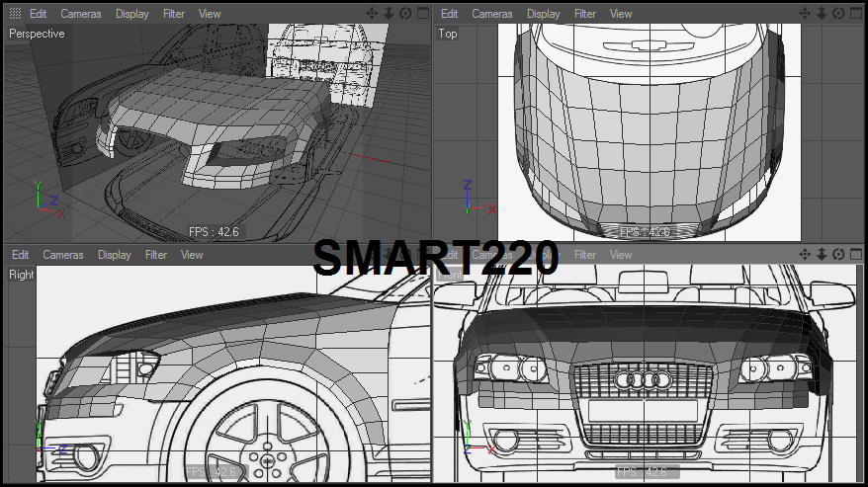This screenshot has height=487, width=868.
Task: Open Edit menu in Perspective viewport
Action: click(39, 14)
